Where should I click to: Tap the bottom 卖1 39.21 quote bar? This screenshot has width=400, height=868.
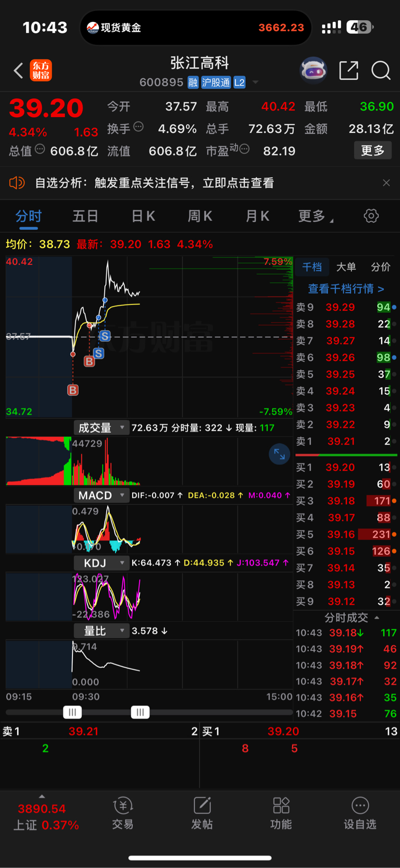click(x=99, y=731)
